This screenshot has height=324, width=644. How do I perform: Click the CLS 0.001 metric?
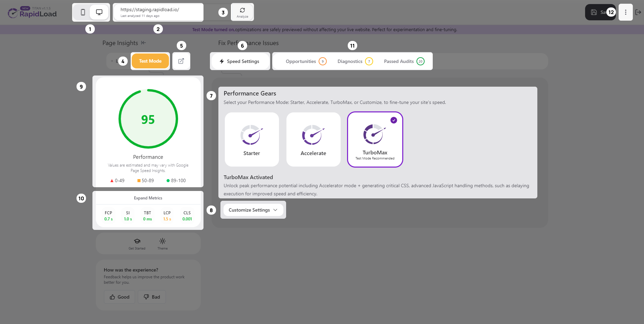[x=187, y=216]
